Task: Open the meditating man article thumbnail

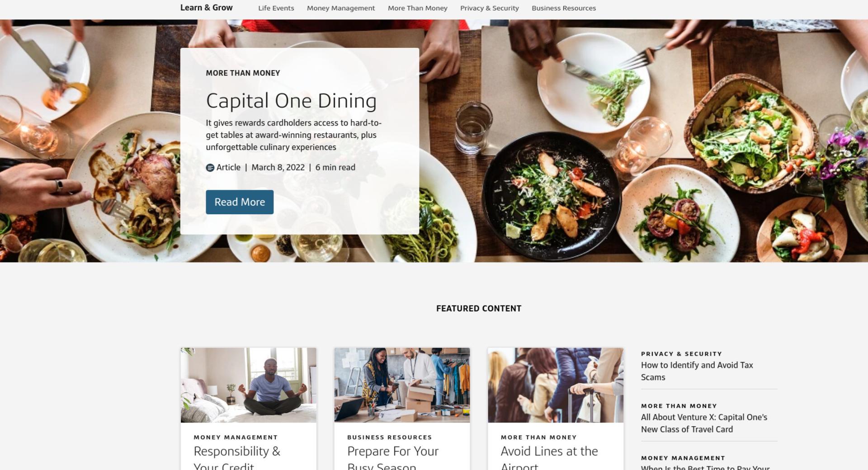Action: 249,385
